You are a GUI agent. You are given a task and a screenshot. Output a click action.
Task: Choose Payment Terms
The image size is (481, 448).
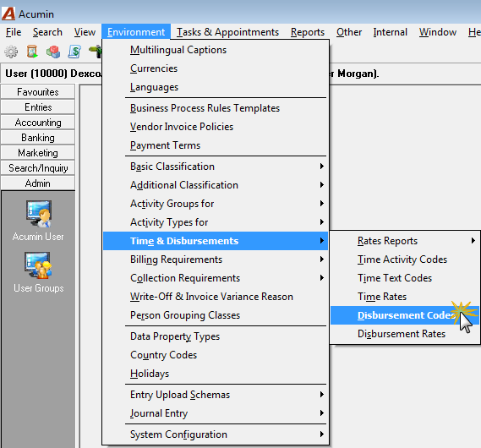pos(216,145)
